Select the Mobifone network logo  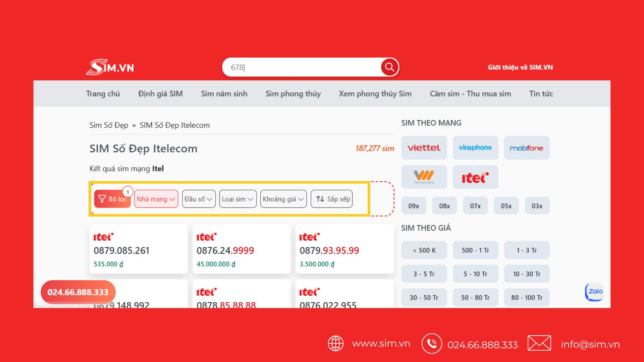(527, 148)
